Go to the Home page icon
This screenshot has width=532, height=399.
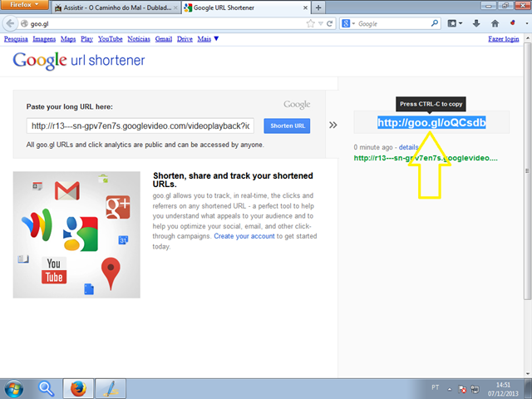(495, 23)
